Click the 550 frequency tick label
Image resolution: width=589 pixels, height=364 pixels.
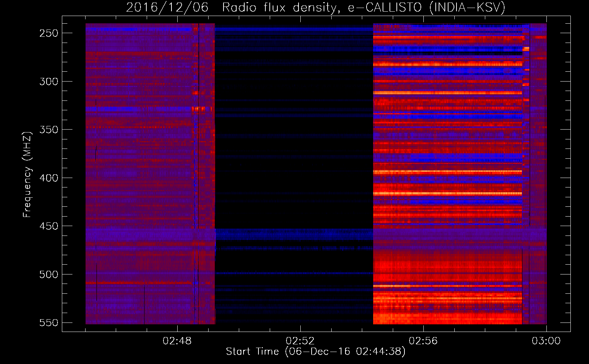point(49,323)
